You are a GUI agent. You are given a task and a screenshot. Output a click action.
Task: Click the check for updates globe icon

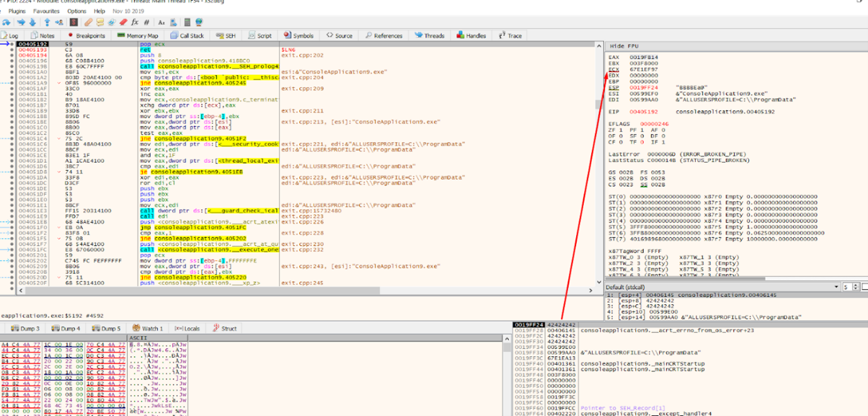[199, 23]
